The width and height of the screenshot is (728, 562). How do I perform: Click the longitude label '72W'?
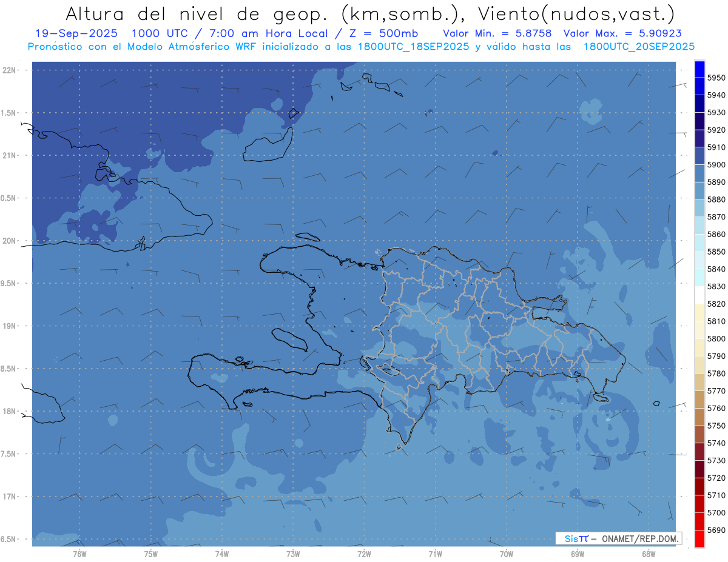point(364,554)
